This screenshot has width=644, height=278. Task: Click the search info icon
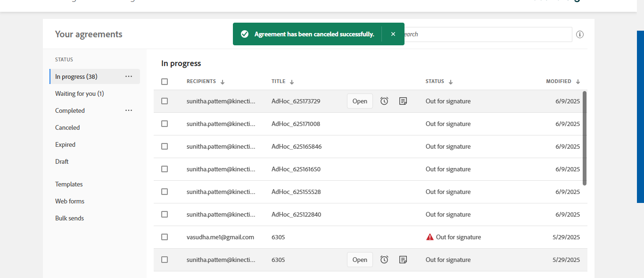pos(580,34)
